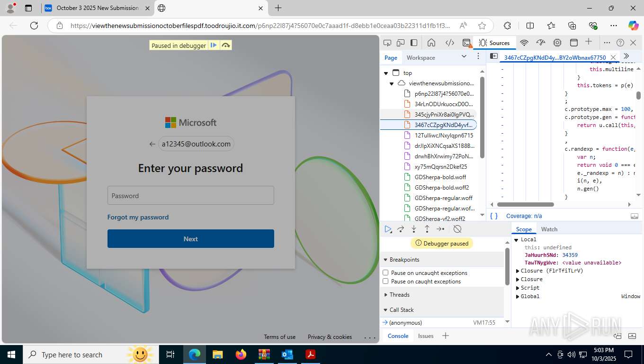Open the DevTools help icon
644x364 pixels.
coord(620,43)
